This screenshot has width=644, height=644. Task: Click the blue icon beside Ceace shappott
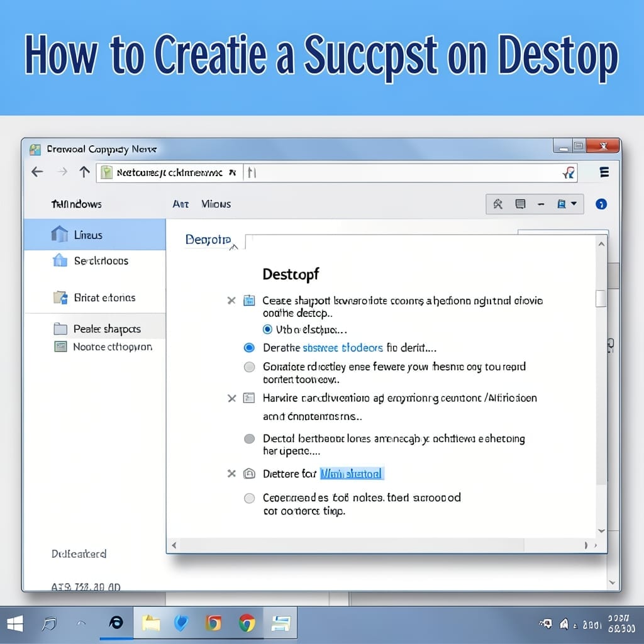point(249,301)
